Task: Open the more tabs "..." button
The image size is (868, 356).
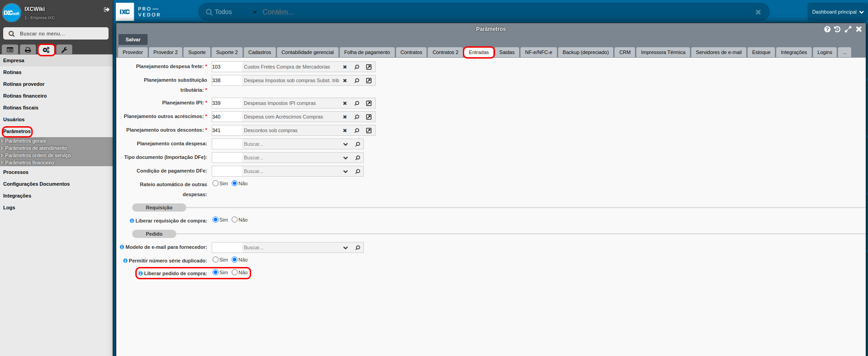Action: point(845,52)
